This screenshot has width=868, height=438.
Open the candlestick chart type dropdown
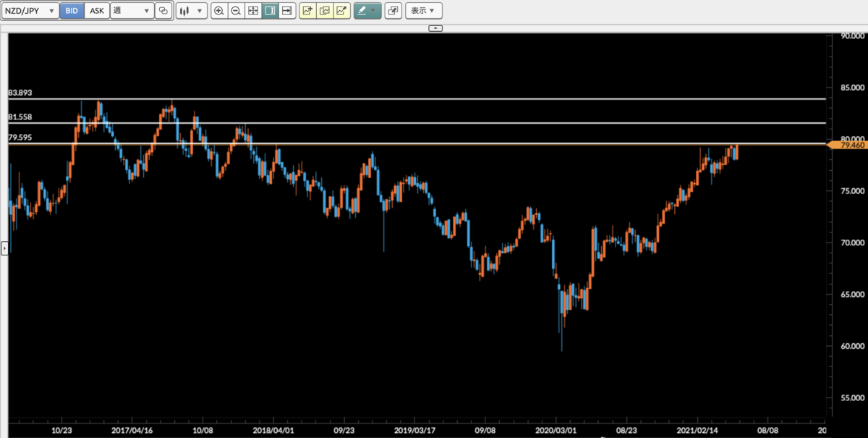[x=191, y=11]
